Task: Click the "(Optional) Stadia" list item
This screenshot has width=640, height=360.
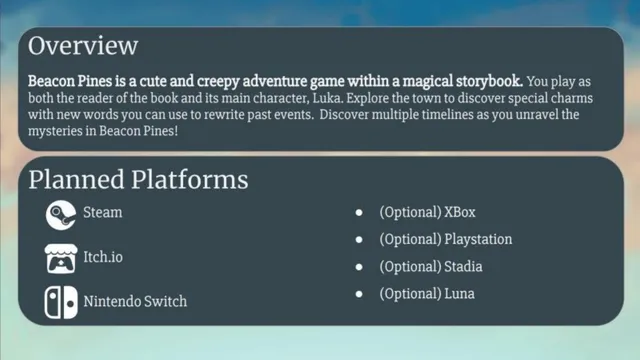Action: click(x=431, y=267)
